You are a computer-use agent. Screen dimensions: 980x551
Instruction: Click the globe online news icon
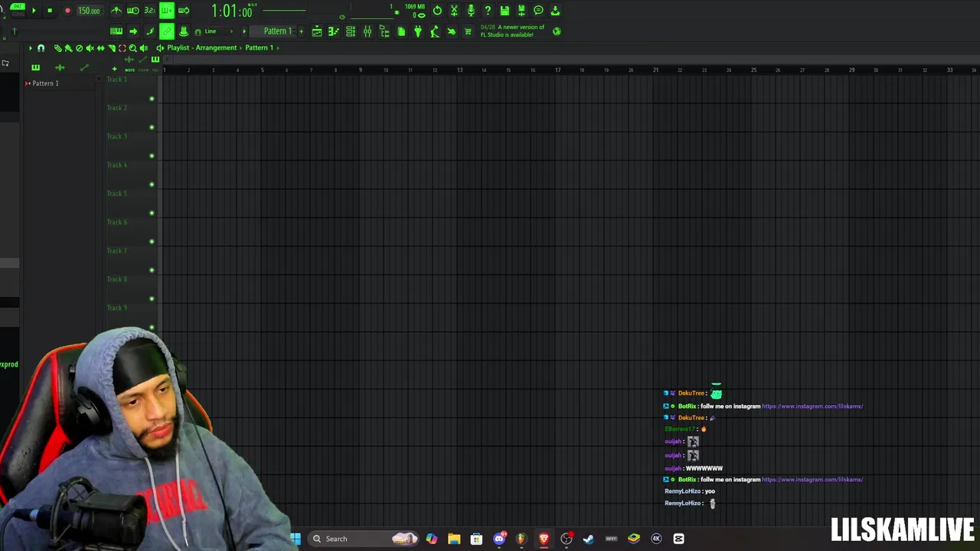pyautogui.click(x=557, y=31)
